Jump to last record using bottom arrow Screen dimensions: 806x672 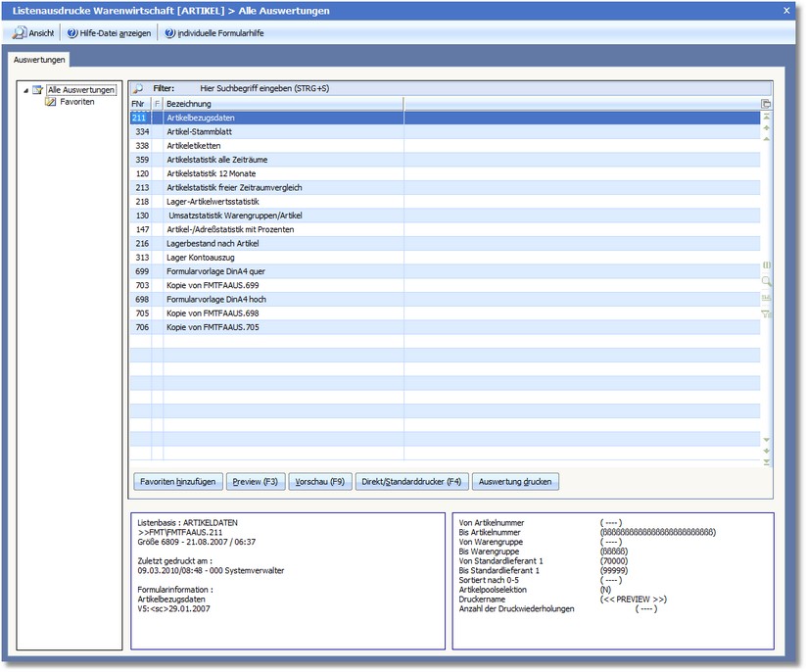(x=766, y=461)
